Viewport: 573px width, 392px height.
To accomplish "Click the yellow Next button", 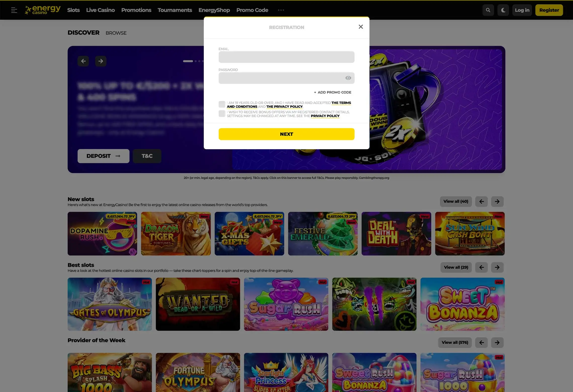I will pyautogui.click(x=286, y=134).
